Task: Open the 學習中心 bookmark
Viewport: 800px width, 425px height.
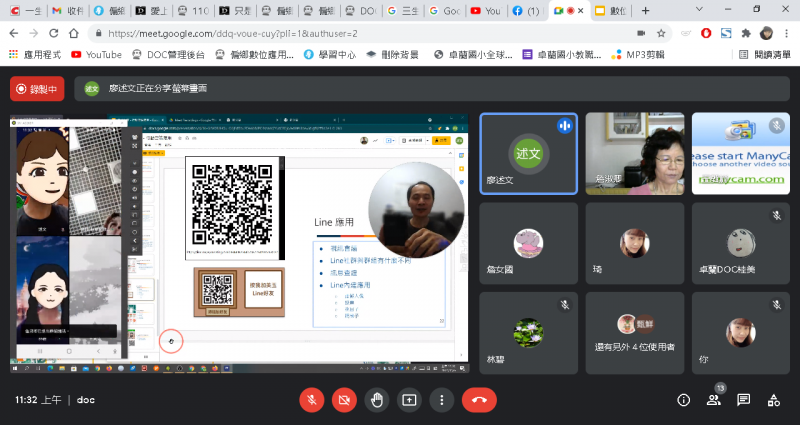Action: click(x=330, y=55)
